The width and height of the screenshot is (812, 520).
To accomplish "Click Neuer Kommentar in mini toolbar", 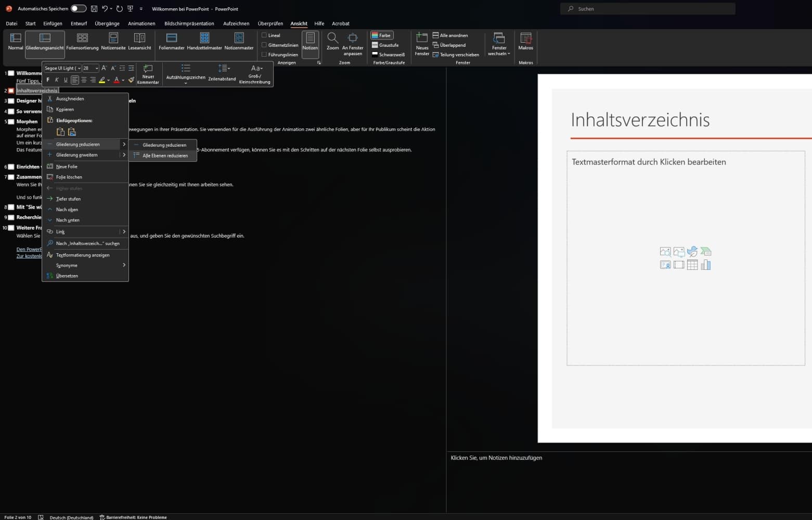I will (x=148, y=74).
